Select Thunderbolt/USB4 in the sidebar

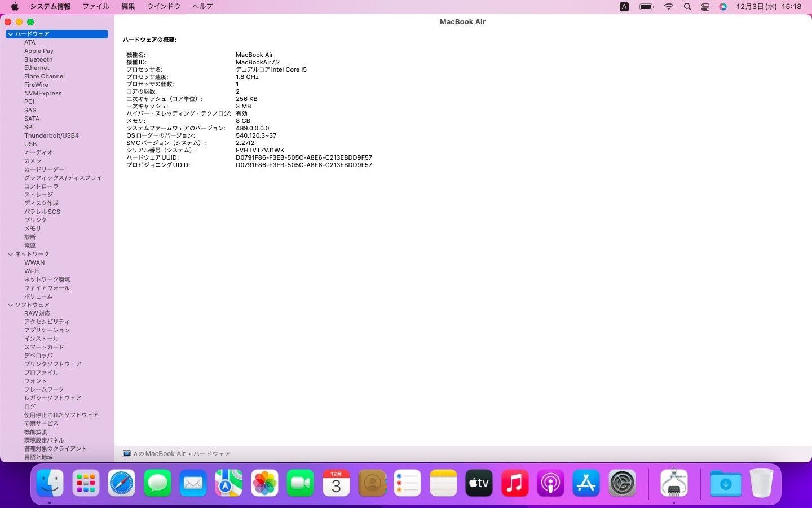51,135
